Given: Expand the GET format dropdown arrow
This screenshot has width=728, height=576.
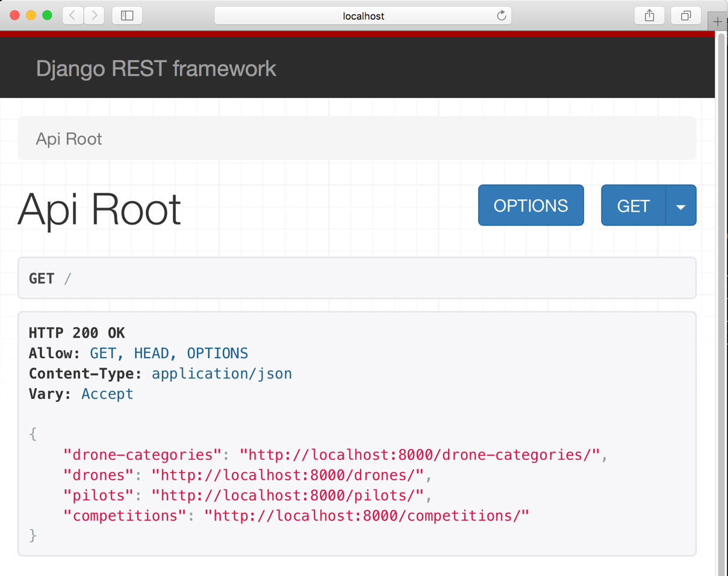Looking at the screenshot, I should click(680, 206).
